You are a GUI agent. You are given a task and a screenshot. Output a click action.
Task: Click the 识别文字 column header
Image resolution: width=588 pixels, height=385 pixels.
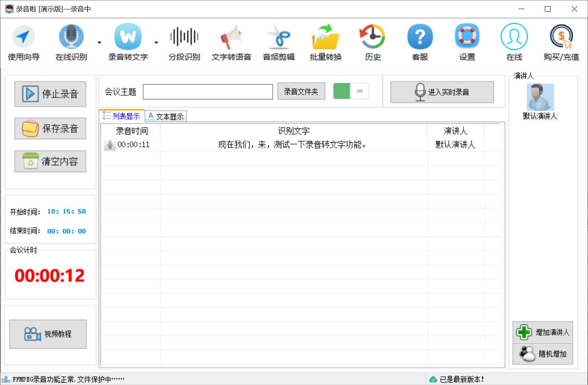pos(294,131)
